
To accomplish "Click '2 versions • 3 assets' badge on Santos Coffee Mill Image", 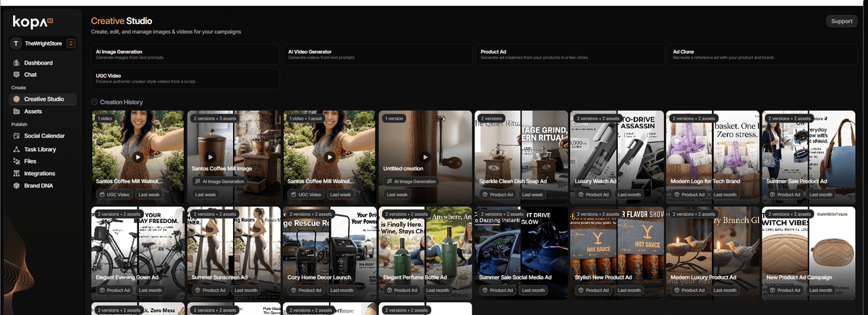I will tap(214, 118).
